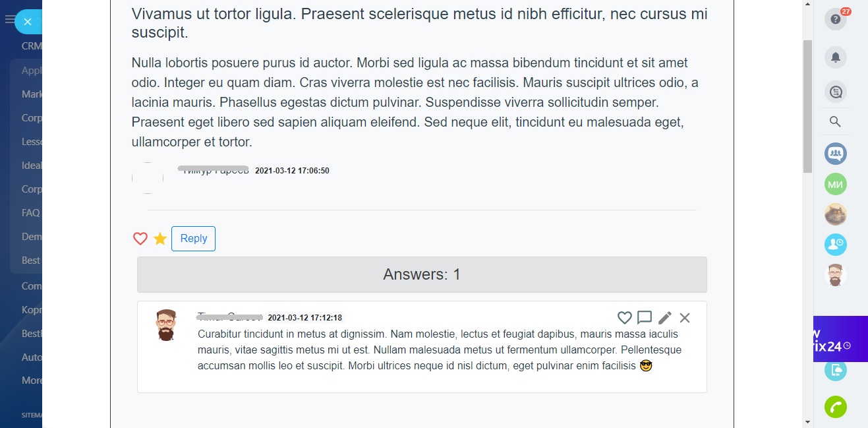Toggle the yellow favorite star
The width and height of the screenshot is (868, 428).
tap(159, 239)
